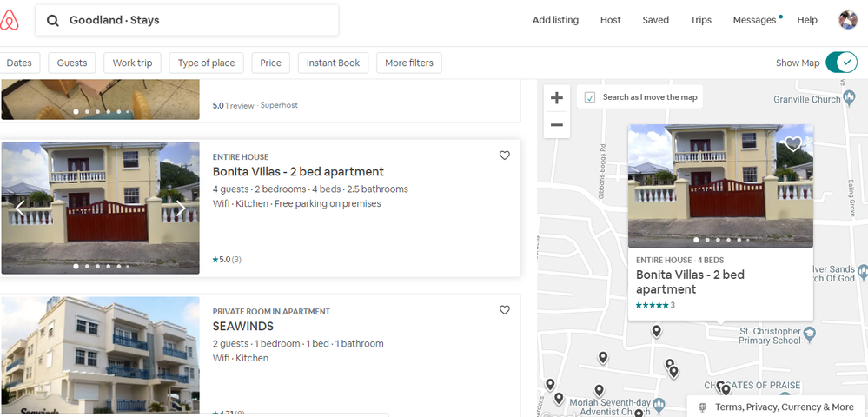Toggle the Show Map switch
868x417 pixels.
(840, 63)
